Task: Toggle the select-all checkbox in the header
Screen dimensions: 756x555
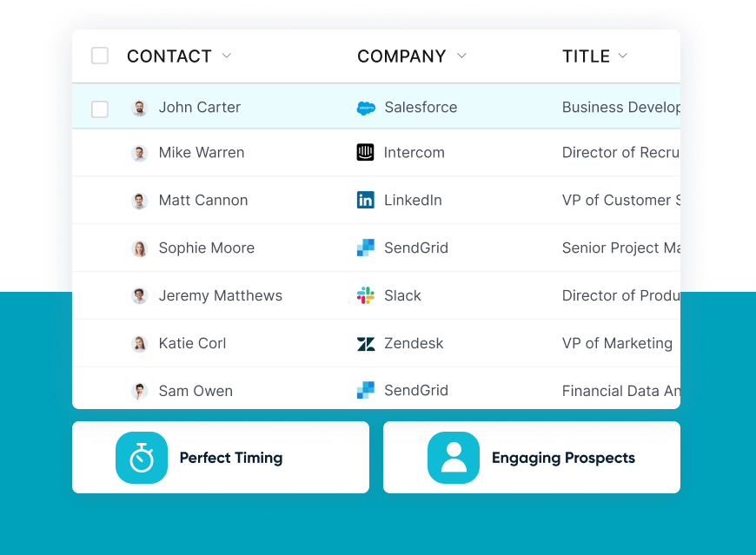Action: (x=100, y=56)
